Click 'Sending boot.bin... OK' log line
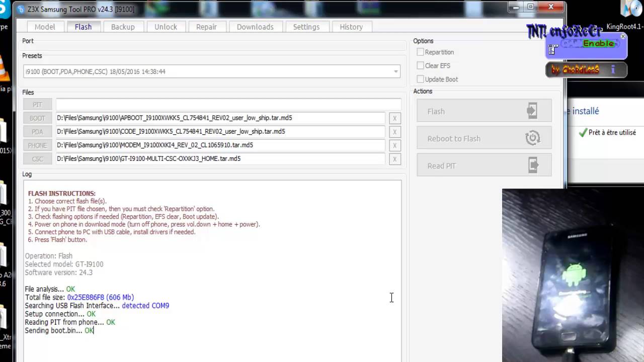Image resolution: width=644 pixels, height=362 pixels. click(59, 331)
